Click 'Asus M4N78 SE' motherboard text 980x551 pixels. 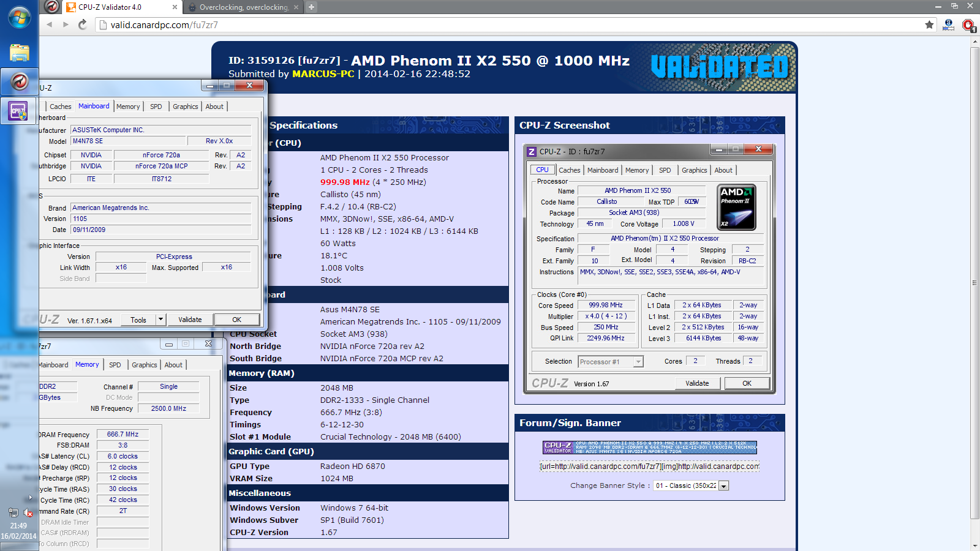pyautogui.click(x=350, y=310)
